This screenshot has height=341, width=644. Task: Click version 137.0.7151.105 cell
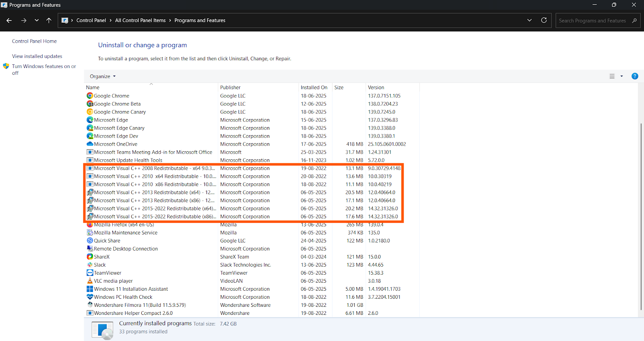click(384, 96)
